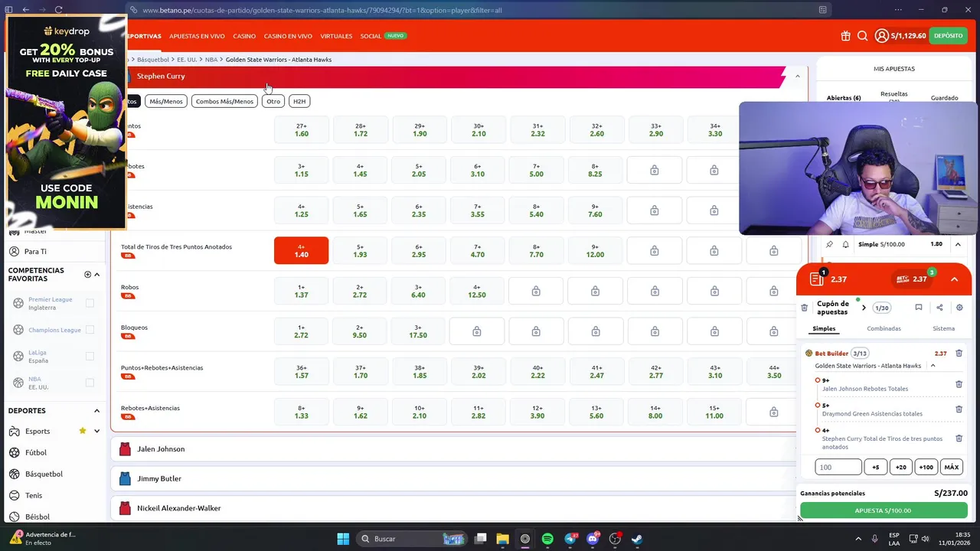The width and height of the screenshot is (980, 551).
Task: Open the account profile icon next to balance
Action: click(x=881, y=36)
